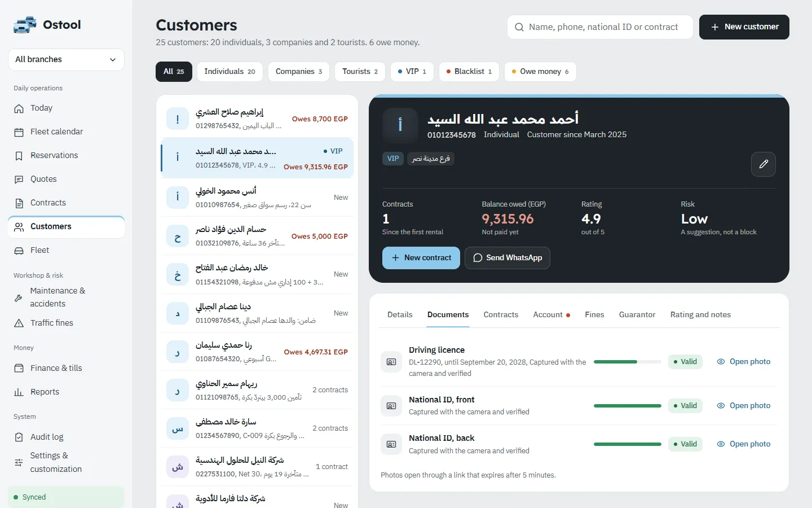Click the National ID, front card icon
Viewport: 812px width, 508px height.
[x=391, y=406]
